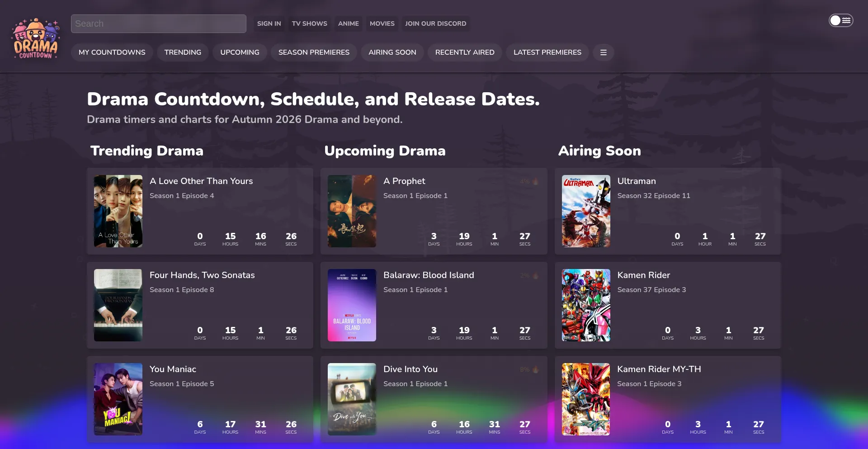Image resolution: width=868 pixels, height=449 pixels.
Task: Click Join Our Discord
Action: click(x=436, y=24)
